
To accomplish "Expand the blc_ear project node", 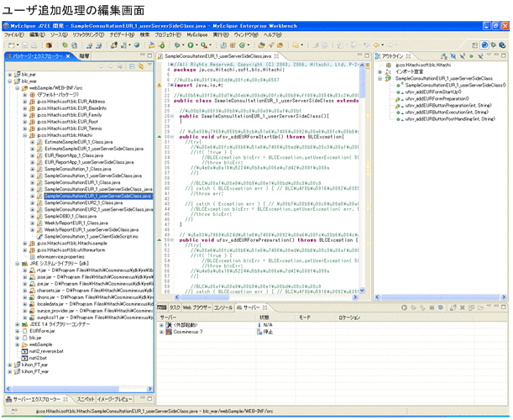I will (x=9, y=74).
